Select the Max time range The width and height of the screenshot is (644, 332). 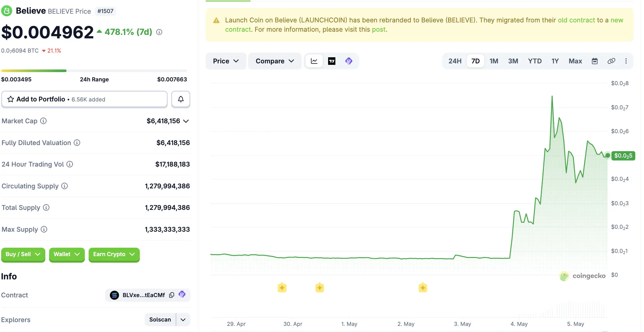coord(575,61)
